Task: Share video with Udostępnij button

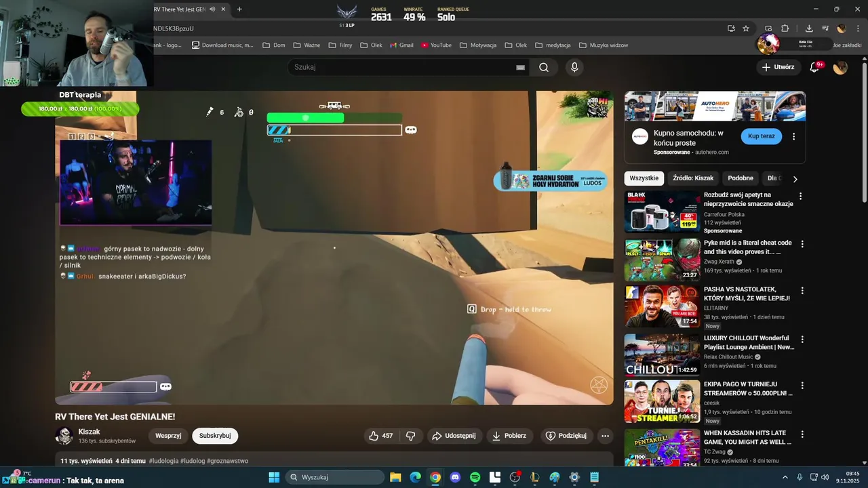Action: click(454, 436)
